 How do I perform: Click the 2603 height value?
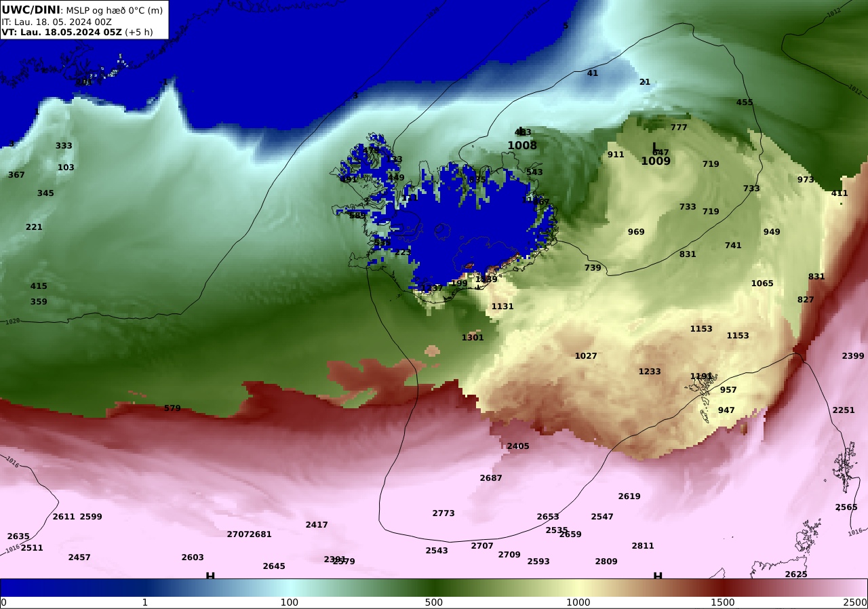point(193,557)
